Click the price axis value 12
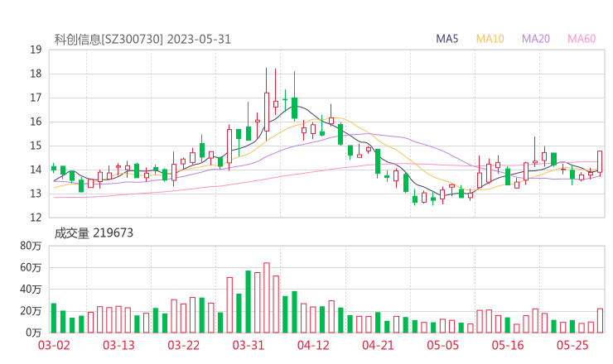613x364 pixels. tap(36, 218)
